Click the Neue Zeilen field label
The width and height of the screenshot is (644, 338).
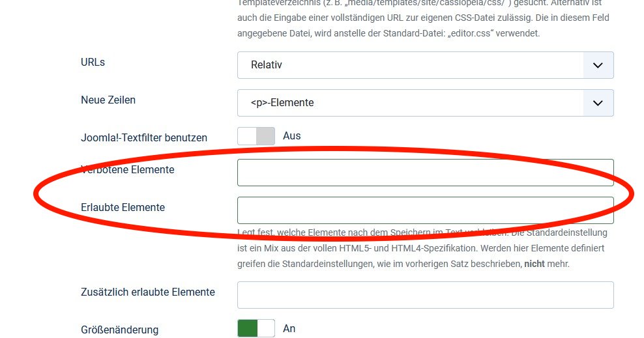[x=108, y=100]
